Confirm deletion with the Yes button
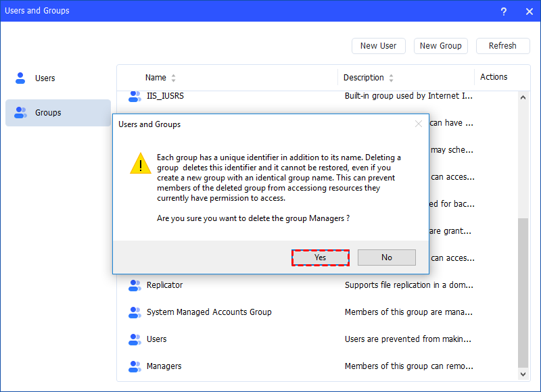Image resolution: width=541 pixels, height=392 pixels. (x=320, y=258)
